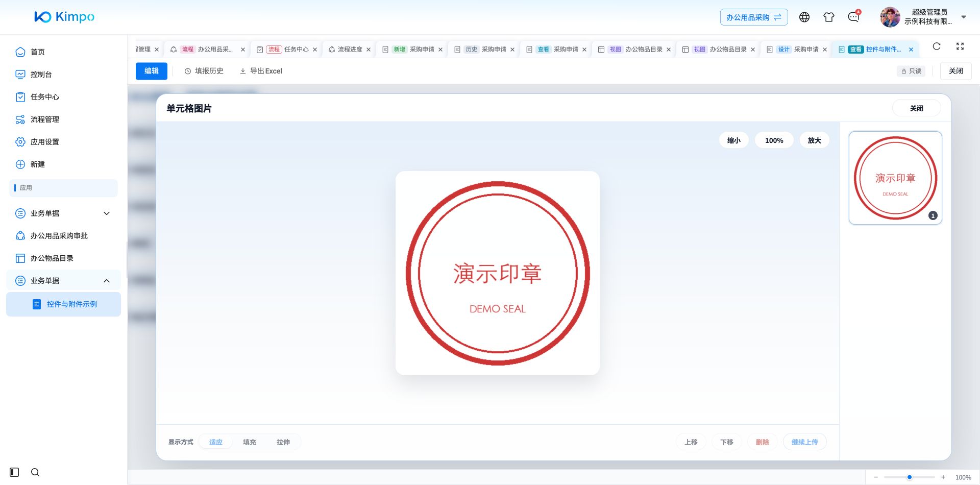Open the 办公用品采购 app switcher
The height and width of the screenshot is (485, 980).
click(754, 17)
